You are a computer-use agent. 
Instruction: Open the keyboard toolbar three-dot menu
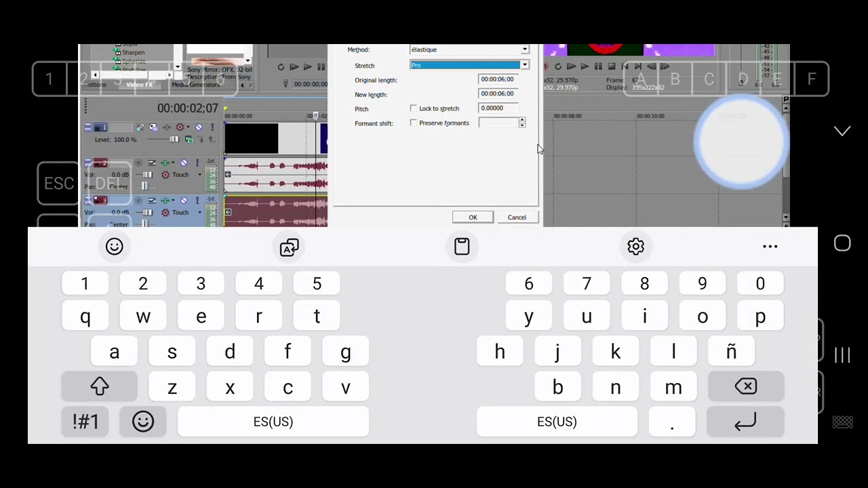click(x=770, y=246)
